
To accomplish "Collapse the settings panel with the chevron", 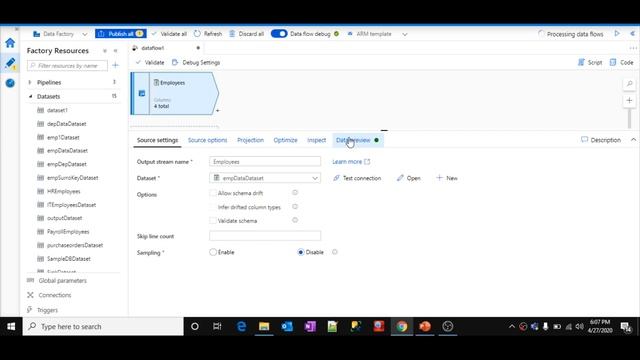I will click(633, 140).
